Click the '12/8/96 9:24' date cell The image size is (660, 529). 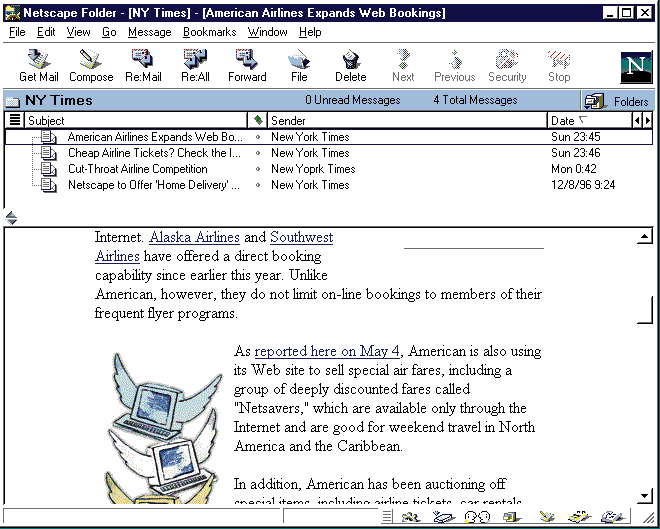583,185
